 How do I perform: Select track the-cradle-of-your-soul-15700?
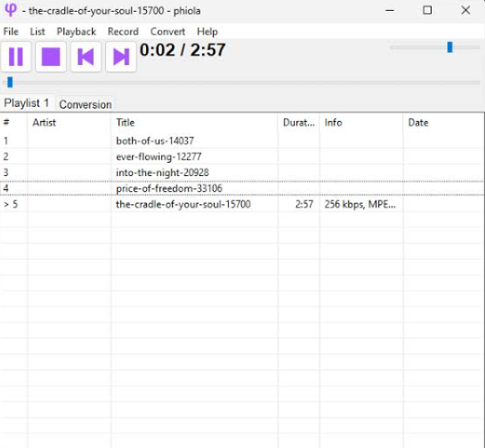click(x=242, y=204)
